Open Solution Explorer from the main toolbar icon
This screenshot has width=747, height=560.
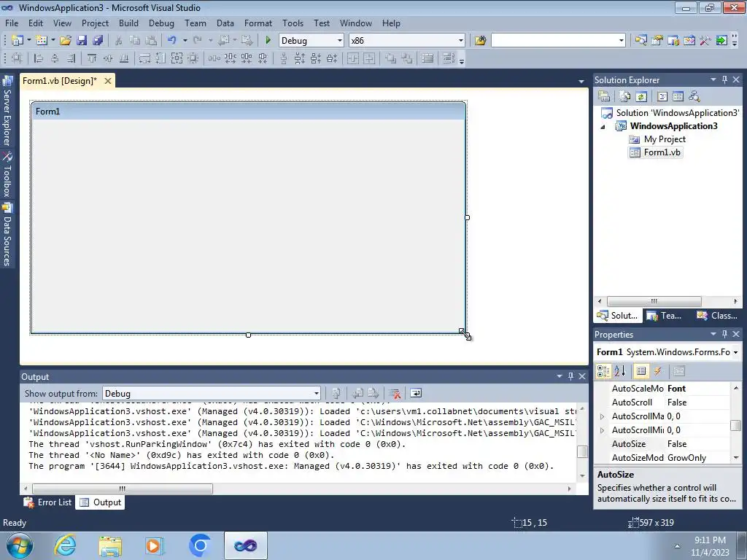click(640, 41)
